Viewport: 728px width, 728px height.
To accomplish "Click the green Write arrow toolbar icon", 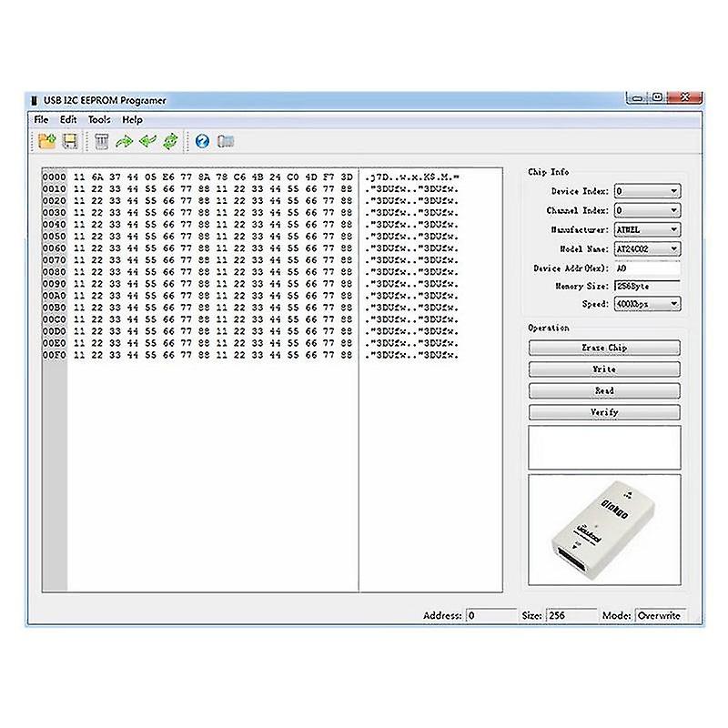I will click(124, 140).
